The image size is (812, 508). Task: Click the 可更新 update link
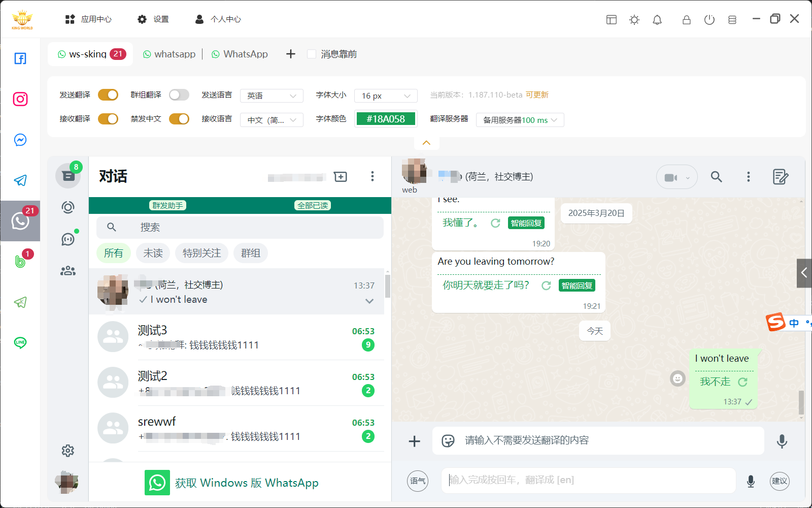(x=537, y=94)
